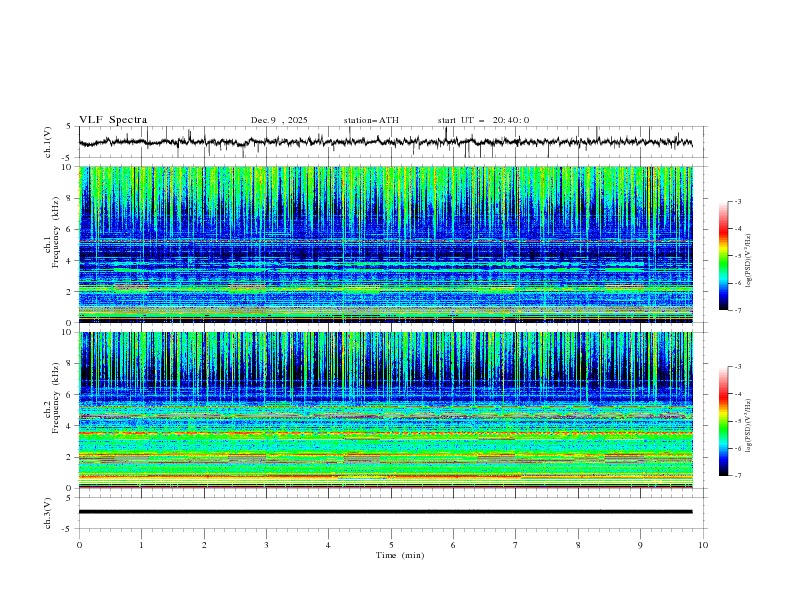Screen dimensions: 792x612
Task: Click the VLF Spectra title text
Action: pyautogui.click(x=113, y=120)
